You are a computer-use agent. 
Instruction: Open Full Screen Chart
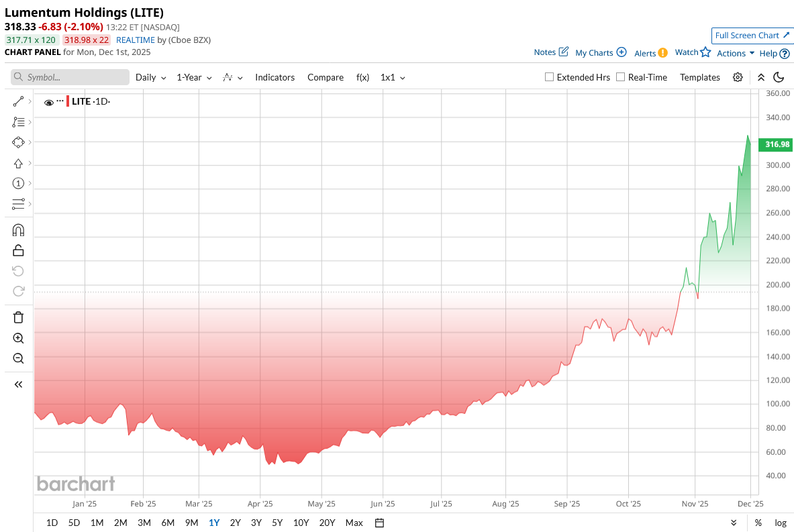click(x=752, y=36)
